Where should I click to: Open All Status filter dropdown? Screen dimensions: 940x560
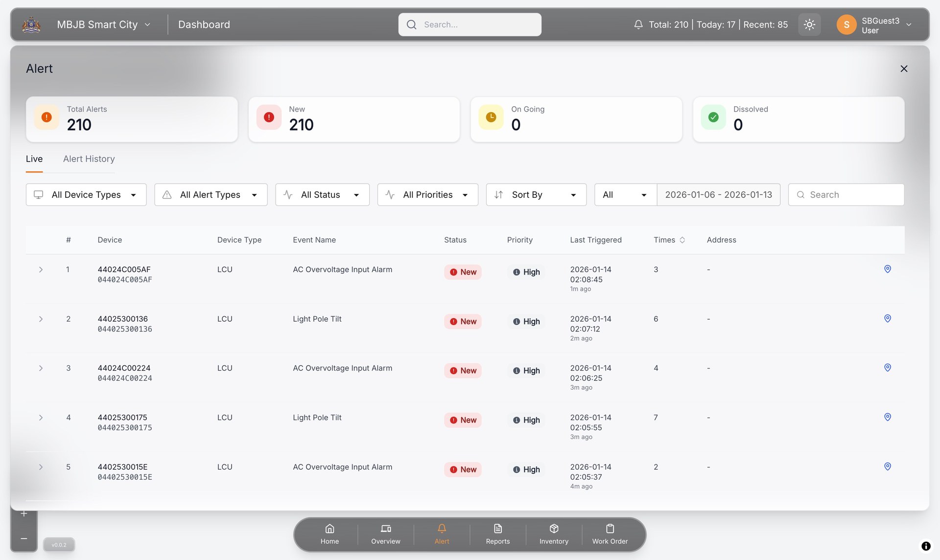pos(322,195)
